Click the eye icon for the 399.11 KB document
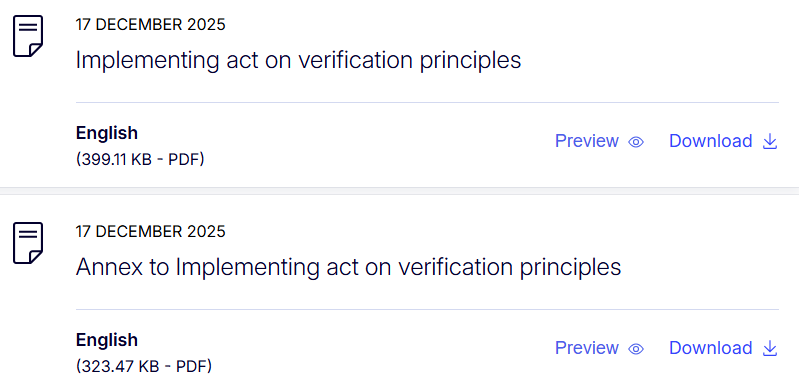The height and width of the screenshot is (390, 799). point(636,142)
